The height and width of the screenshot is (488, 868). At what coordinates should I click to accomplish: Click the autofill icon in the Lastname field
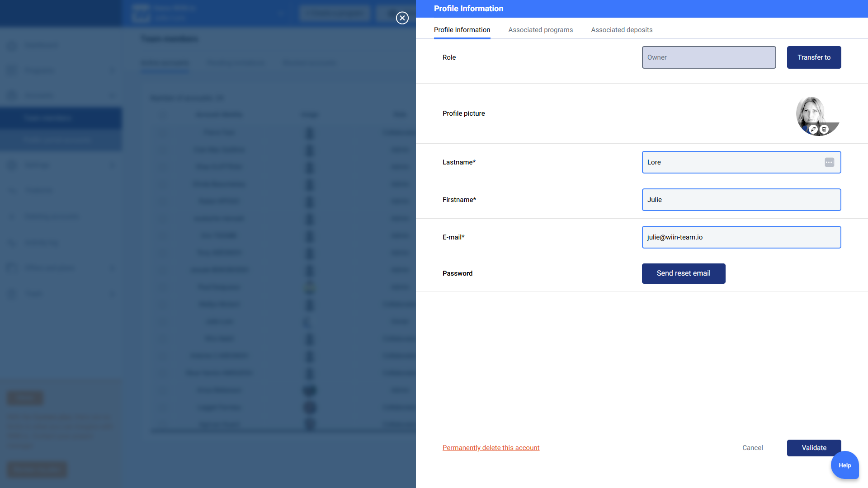[x=829, y=162]
